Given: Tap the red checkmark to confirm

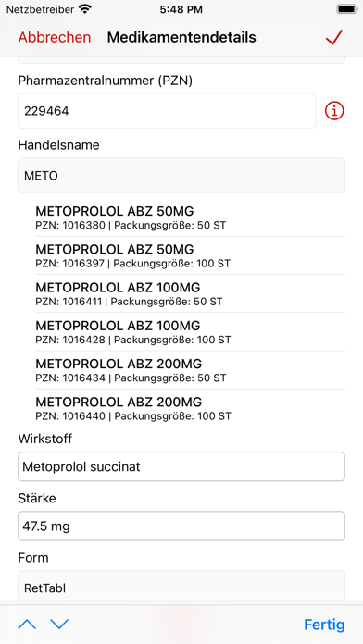Looking at the screenshot, I should [x=333, y=37].
